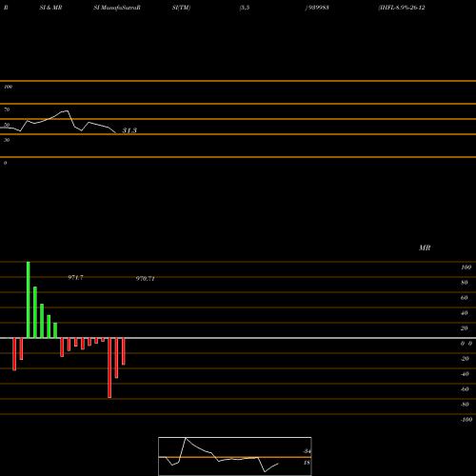Open the mini line chart thumbnail at bottom
Image resolution: width=476 pixels, height=476 pixels.
(x=235, y=456)
